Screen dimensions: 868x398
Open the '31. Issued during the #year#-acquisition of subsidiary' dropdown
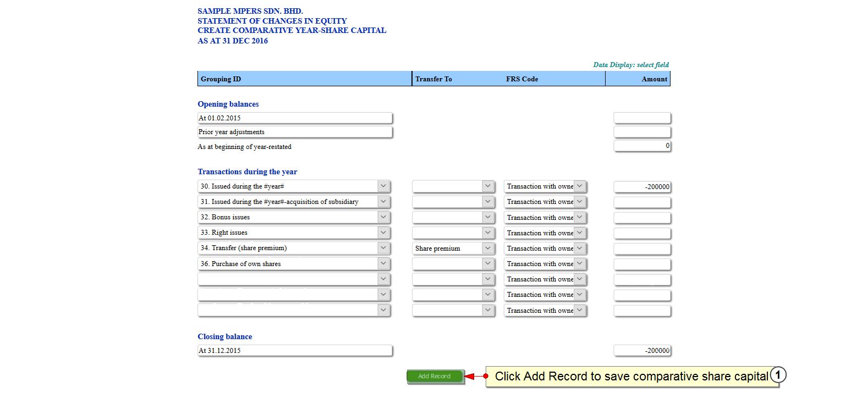pos(294,202)
